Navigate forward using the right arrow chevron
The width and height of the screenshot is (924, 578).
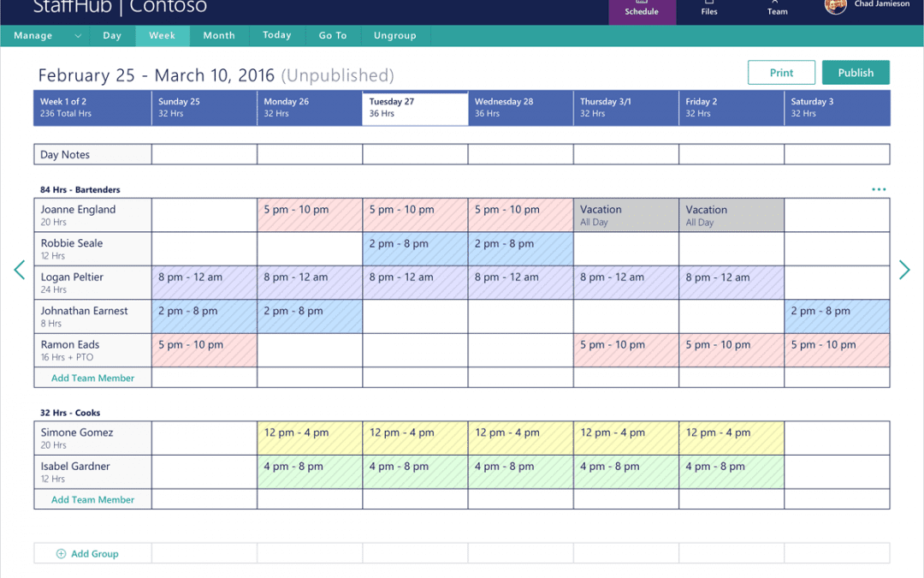904,270
